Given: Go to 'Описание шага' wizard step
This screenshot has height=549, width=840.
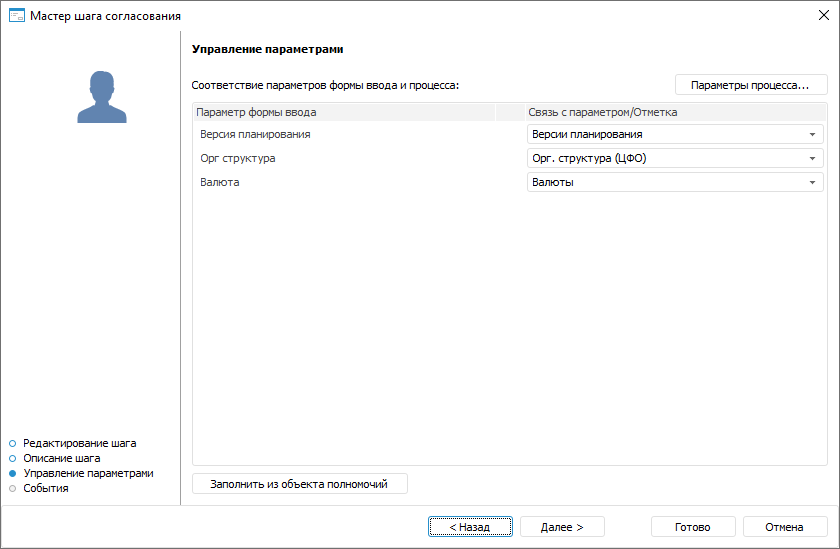Looking at the screenshot, I should (x=62, y=458).
